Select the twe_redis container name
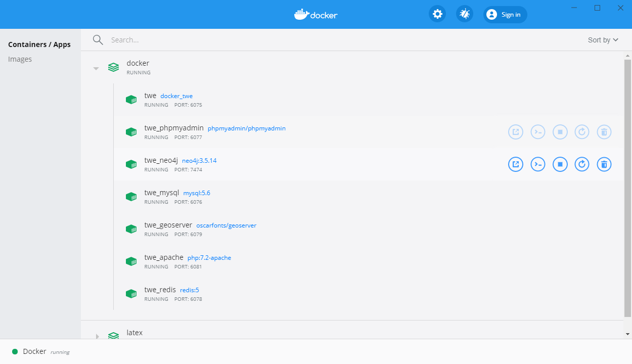 (x=160, y=290)
